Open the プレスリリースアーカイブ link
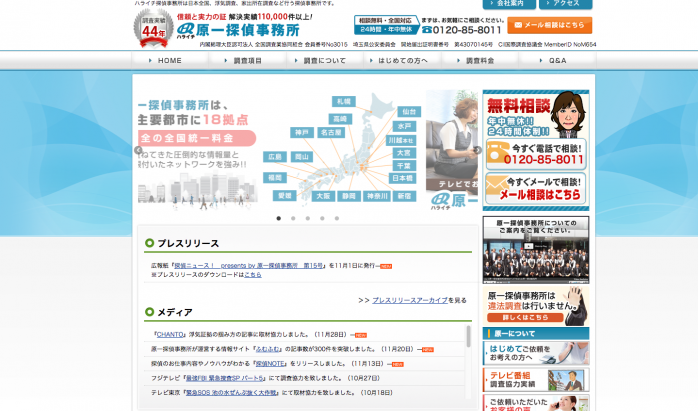 [410, 301]
